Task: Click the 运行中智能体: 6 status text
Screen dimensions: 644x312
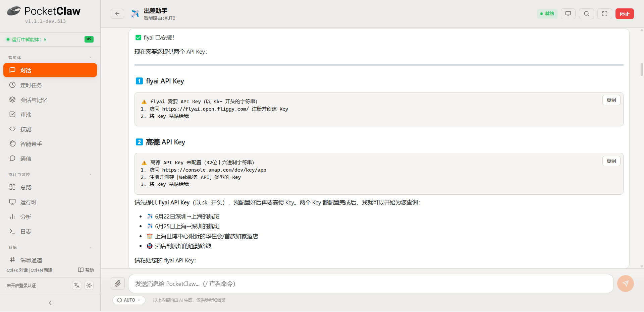Action: (x=29, y=40)
